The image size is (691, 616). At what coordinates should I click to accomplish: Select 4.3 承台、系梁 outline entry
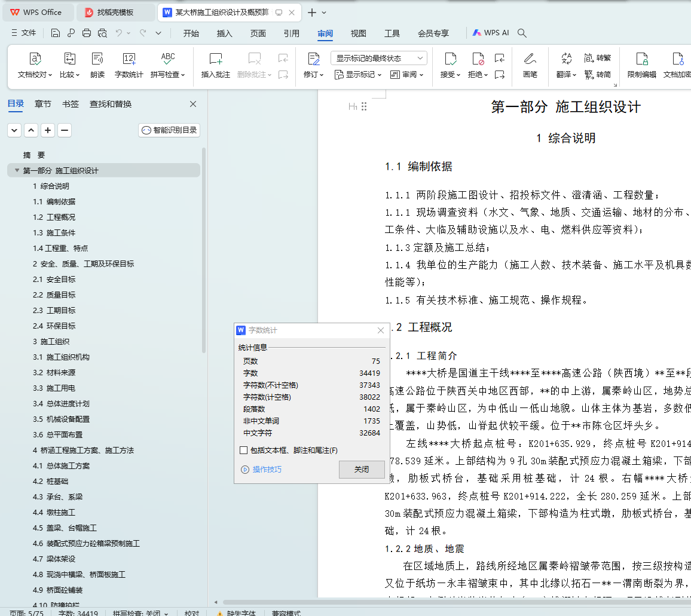point(57,497)
